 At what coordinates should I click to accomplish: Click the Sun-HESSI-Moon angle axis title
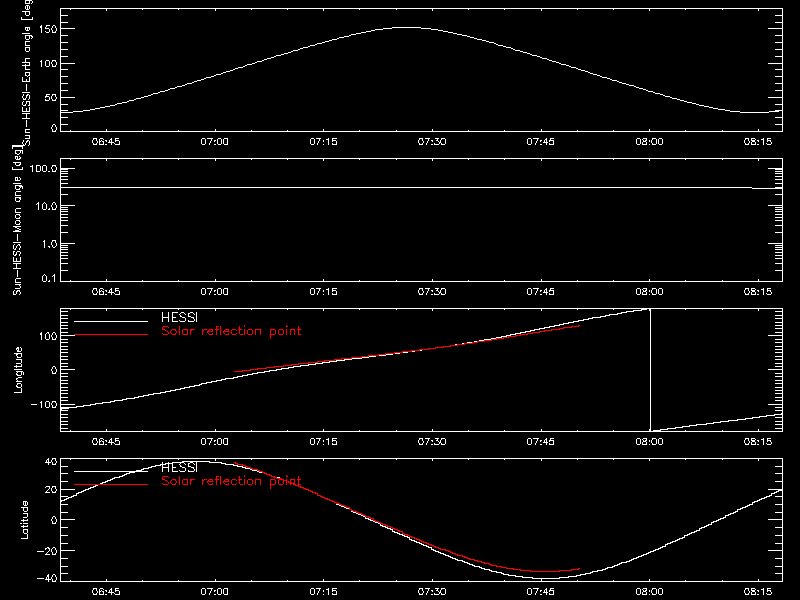(x=17, y=220)
